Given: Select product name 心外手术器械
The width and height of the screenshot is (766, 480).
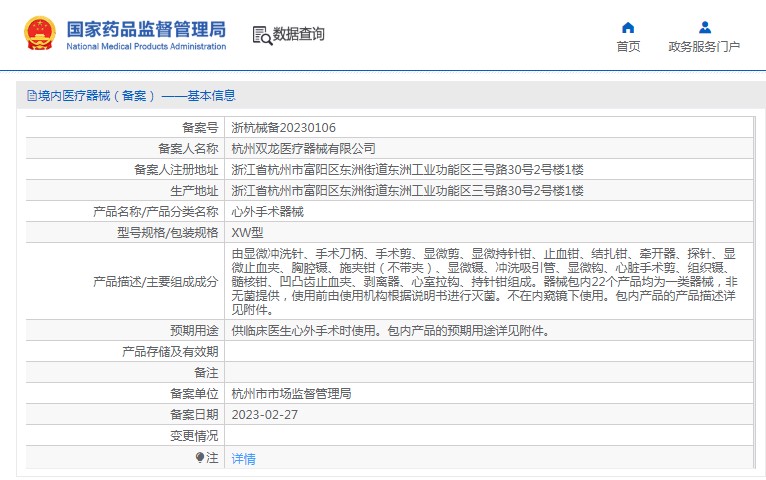Looking at the screenshot, I should click(x=267, y=211).
